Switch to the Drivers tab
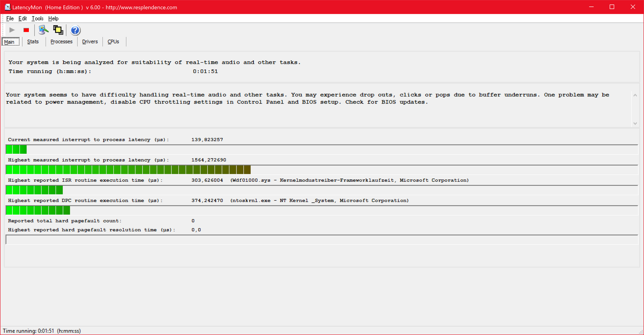 [x=90, y=42]
